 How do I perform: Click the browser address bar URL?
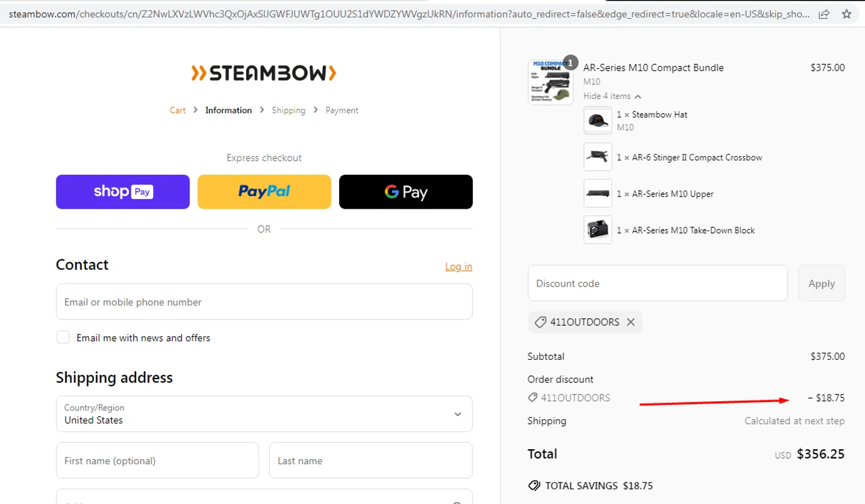tap(408, 14)
